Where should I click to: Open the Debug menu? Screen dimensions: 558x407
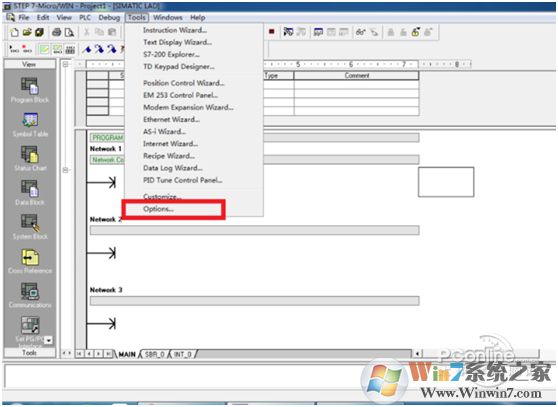coord(109,17)
